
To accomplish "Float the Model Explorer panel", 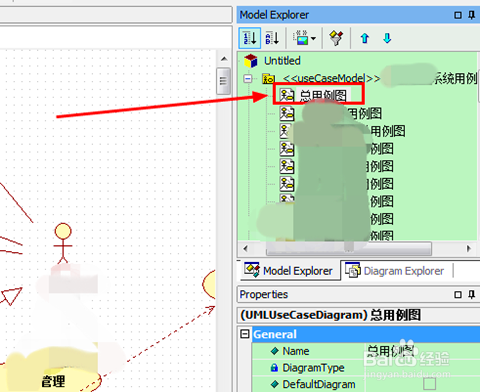I will (x=458, y=15).
